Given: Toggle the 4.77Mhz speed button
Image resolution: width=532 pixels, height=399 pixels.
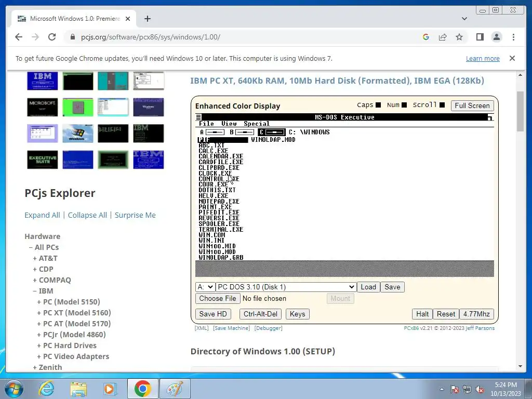Looking at the screenshot, I should [x=476, y=314].
